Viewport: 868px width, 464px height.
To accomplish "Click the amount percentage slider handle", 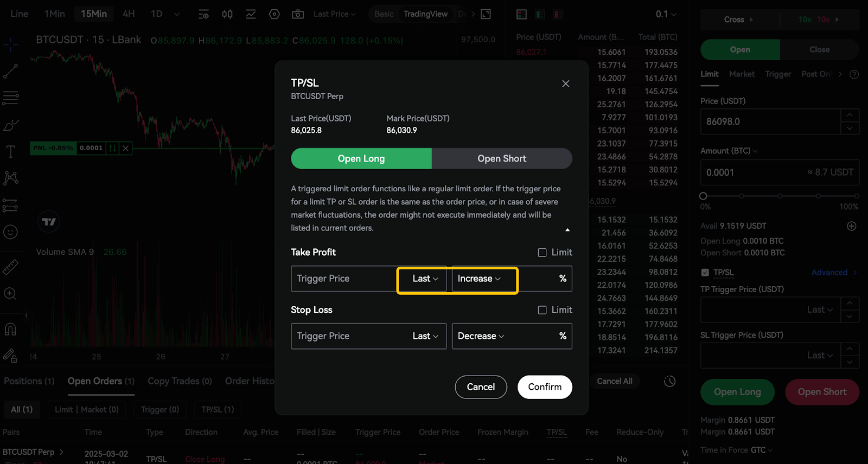I will pyautogui.click(x=704, y=196).
